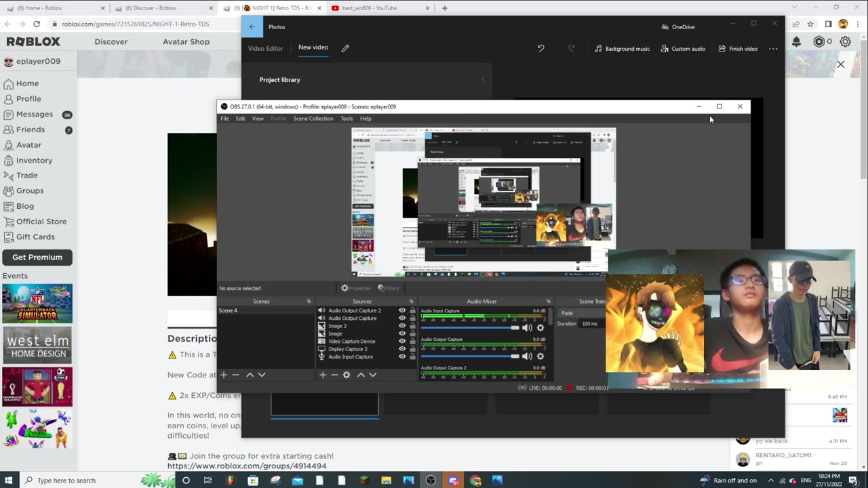The width and height of the screenshot is (868, 488).
Task: Undo in Photos video editor
Action: point(540,48)
